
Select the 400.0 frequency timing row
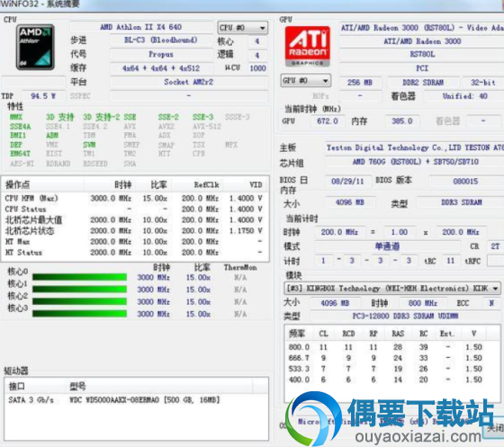(391, 380)
